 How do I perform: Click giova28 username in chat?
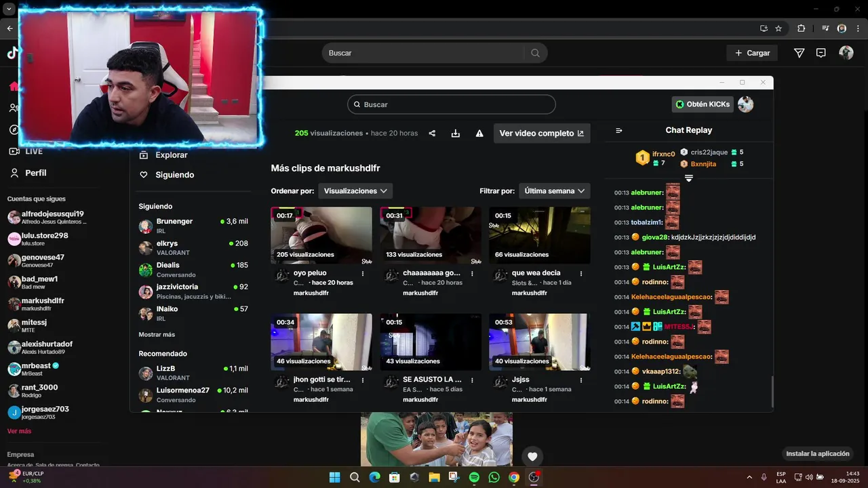[x=654, y=237]
